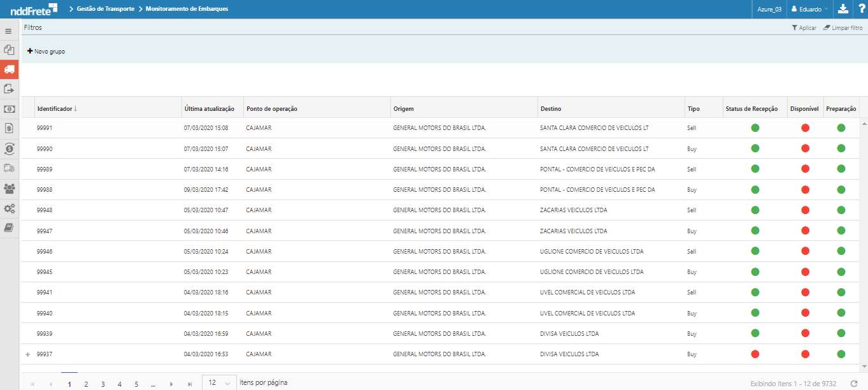The height and width of the screenshot is (390, 868).
Task: Click the users group sidebar icon
Action: pos(9,188)
